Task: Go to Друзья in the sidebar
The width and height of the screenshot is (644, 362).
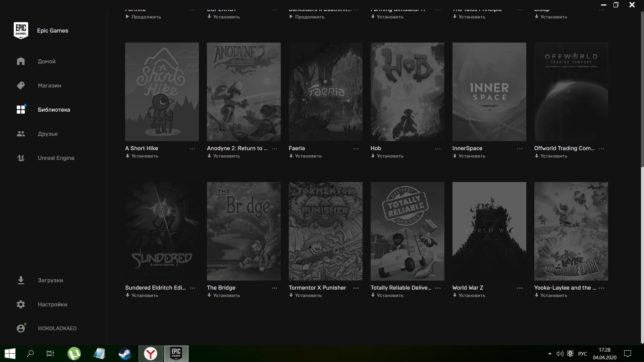Action: point(48,134)
